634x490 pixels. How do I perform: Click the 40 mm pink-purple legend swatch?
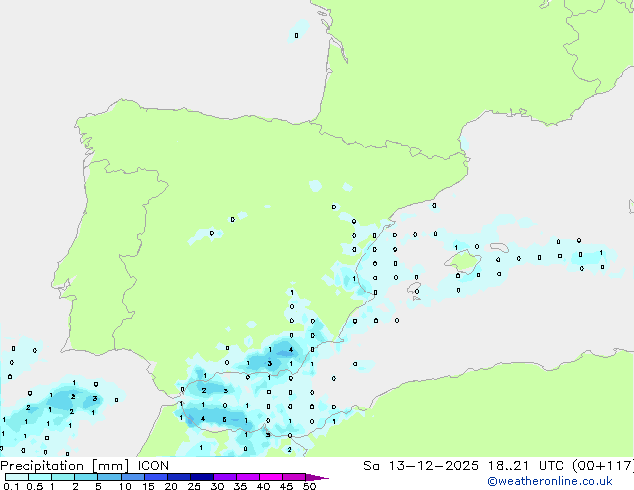click(271, 477)
